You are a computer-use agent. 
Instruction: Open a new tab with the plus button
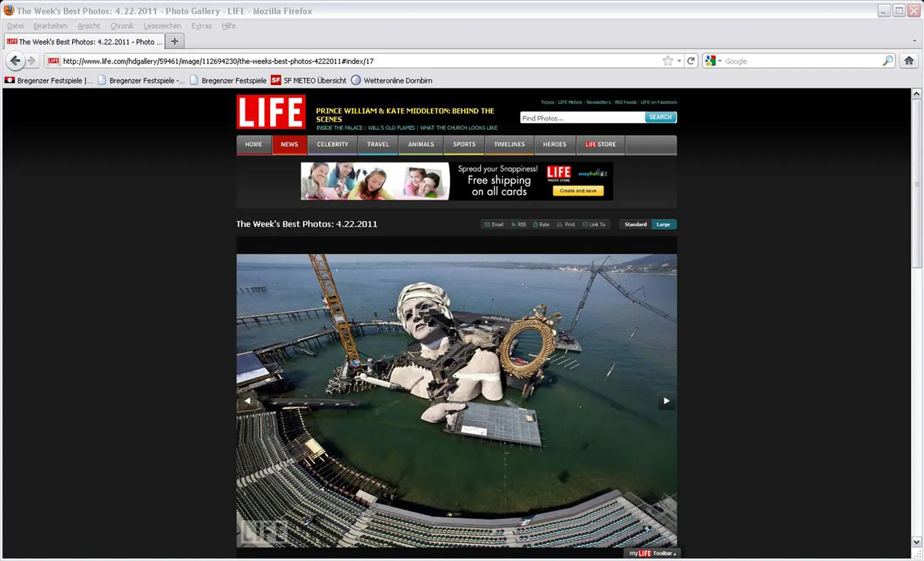tap(174, 41)
